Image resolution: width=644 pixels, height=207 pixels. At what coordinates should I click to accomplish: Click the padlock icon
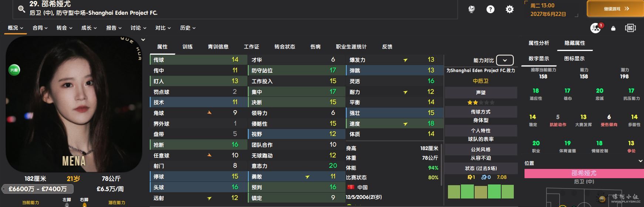point(613,28)
